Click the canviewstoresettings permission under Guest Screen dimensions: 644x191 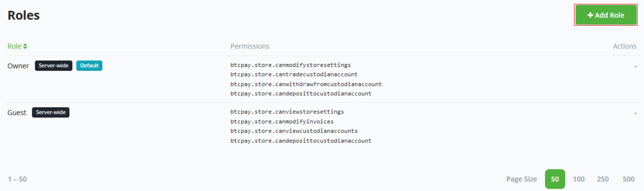(287, 112)
